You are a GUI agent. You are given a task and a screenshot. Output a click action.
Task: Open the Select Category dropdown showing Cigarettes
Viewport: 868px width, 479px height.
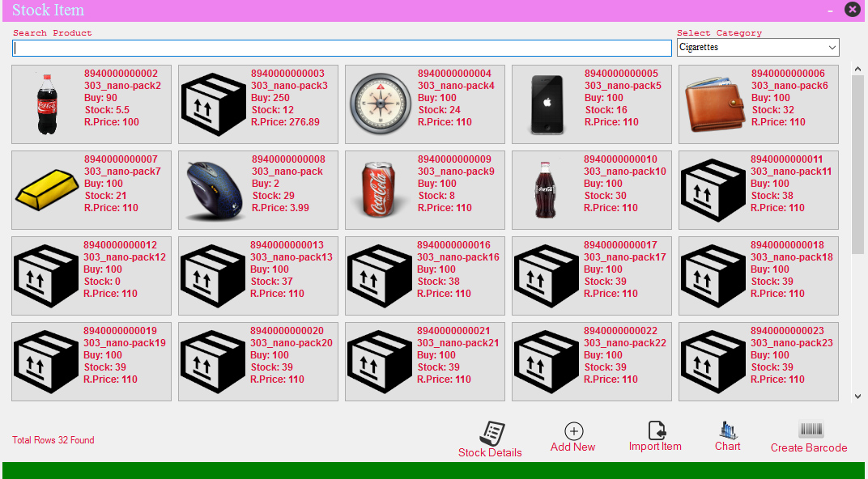point(758,47)
